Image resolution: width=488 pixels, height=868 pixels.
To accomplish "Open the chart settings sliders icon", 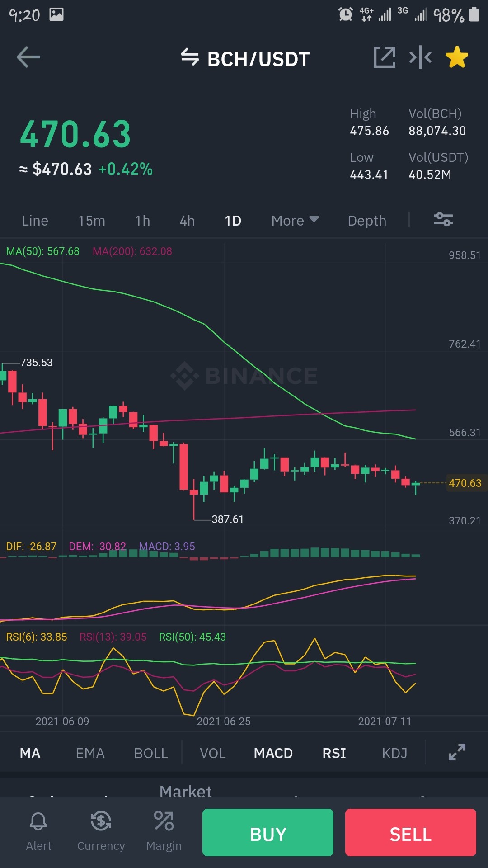I will [443, 220].
